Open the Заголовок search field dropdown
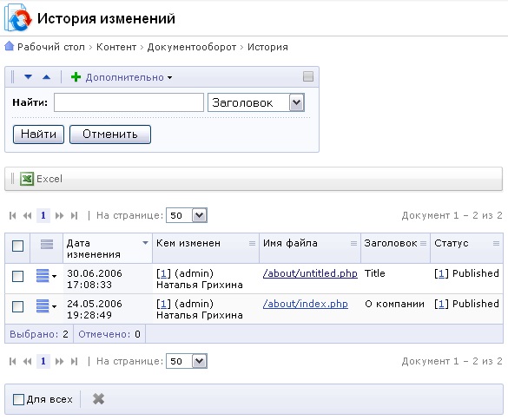This screenshot has width=508, height=420. tap(296, 102)
